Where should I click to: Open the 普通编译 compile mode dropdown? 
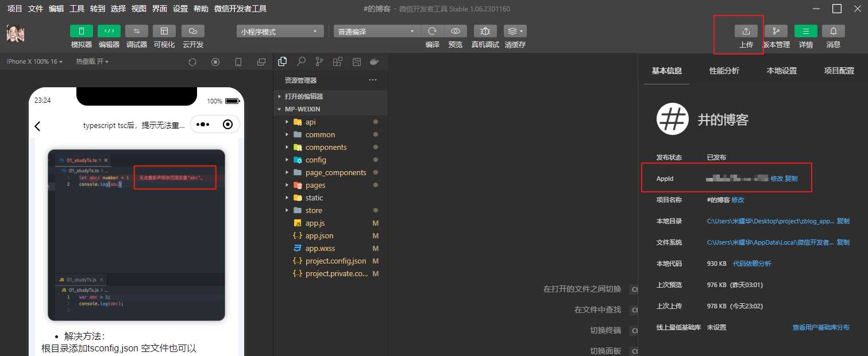376,31
